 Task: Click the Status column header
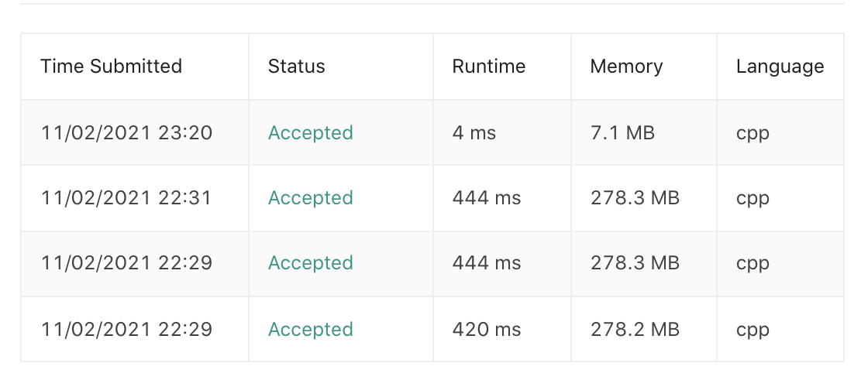click(x=297, y=67)
